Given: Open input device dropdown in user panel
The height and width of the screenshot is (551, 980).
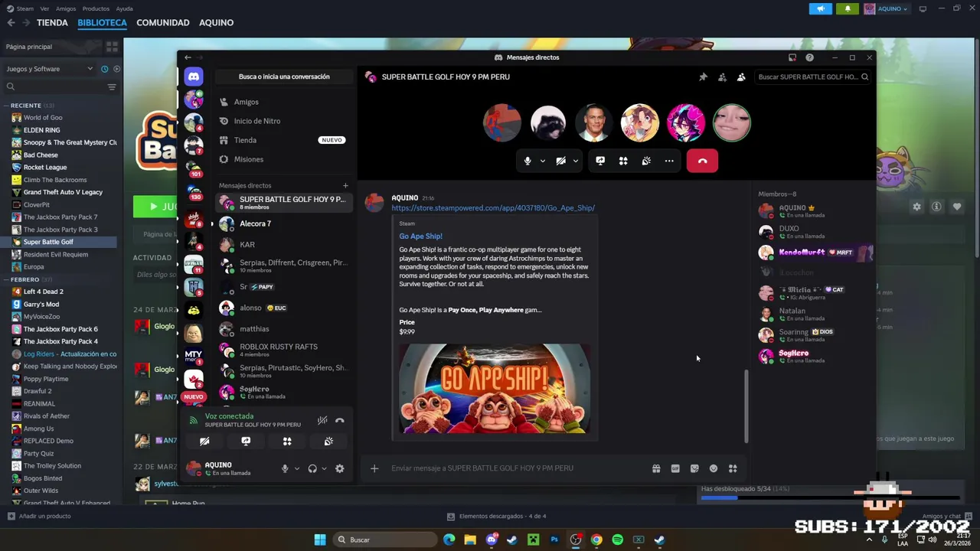Looking at the screenshot, I should point(297,468).
